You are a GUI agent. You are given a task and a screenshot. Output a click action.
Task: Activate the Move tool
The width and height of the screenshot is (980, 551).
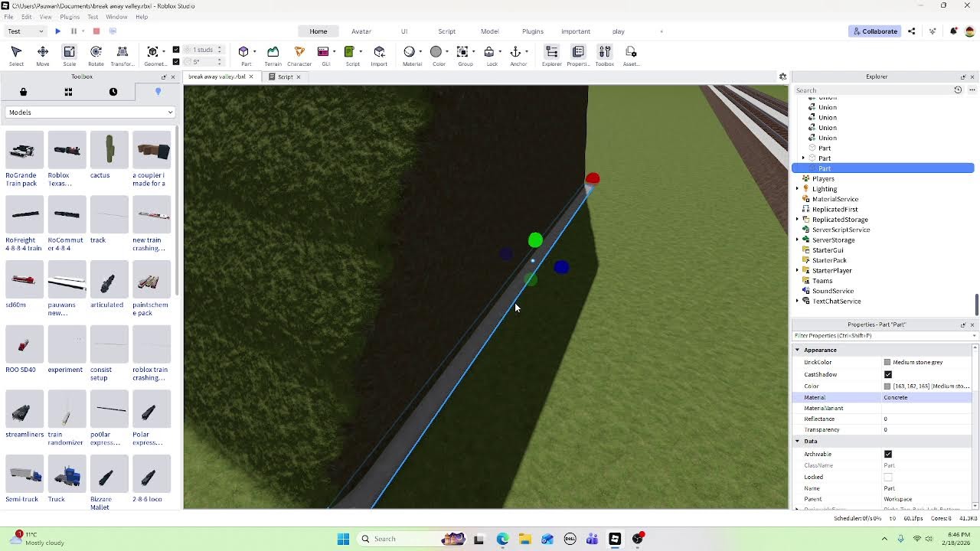(43, 55)
